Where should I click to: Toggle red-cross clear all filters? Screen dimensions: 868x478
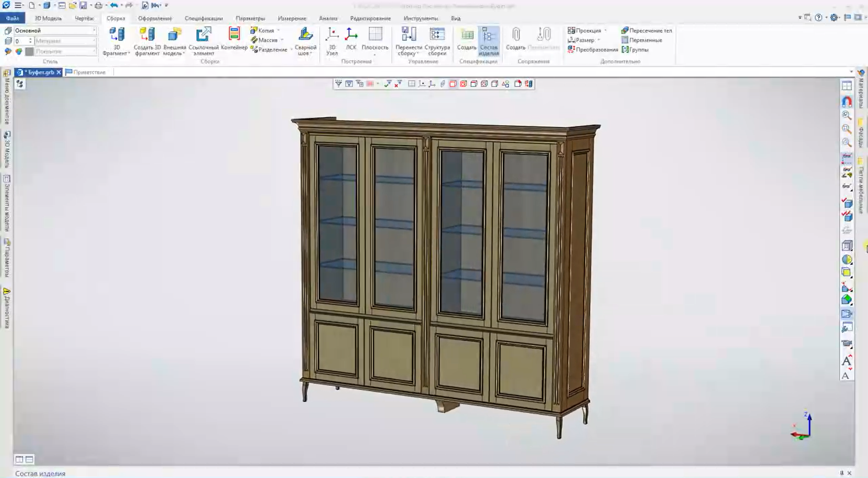(x=398, y=84)
